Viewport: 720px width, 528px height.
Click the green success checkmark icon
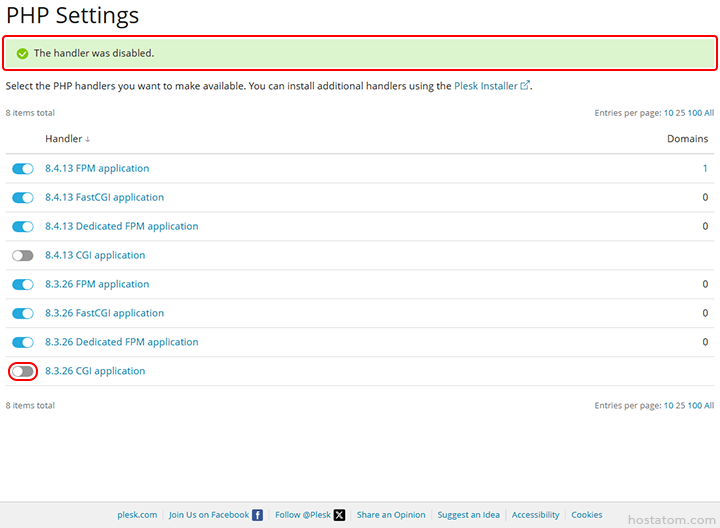point(22,53)
